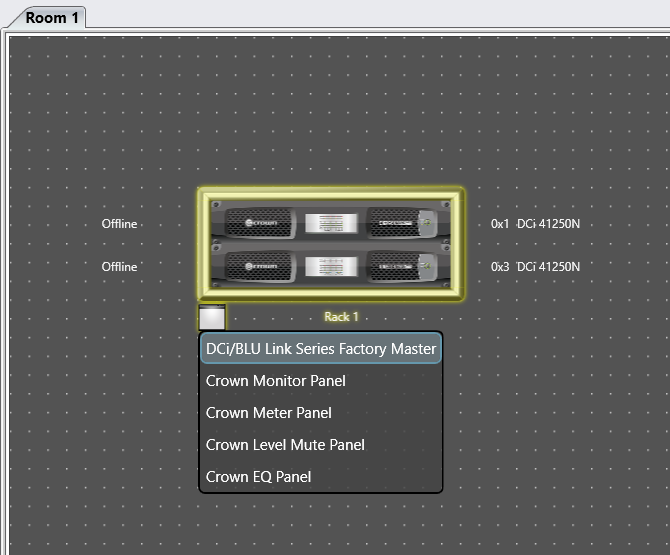The height and width of the screenshot is (555, 670).
Task: Select Crown Level Mute Panel
Action: (285, 445)
